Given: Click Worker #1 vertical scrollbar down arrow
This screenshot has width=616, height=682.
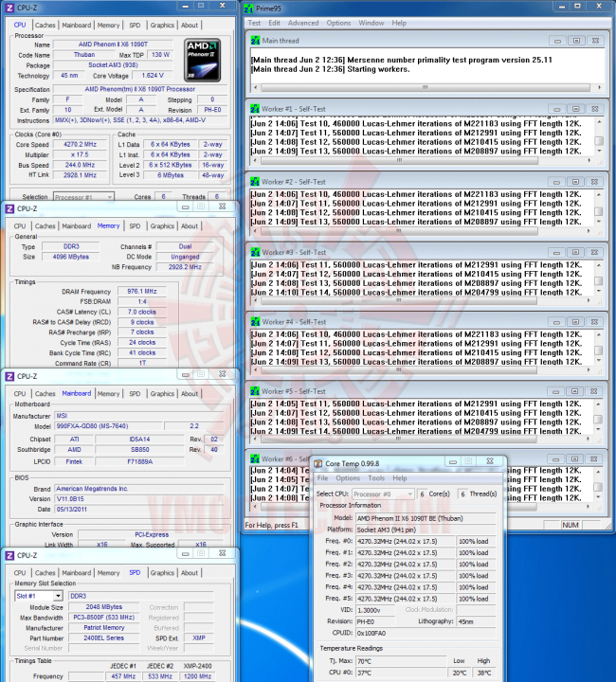Looking at the screenshot, I should coord(599,151).
